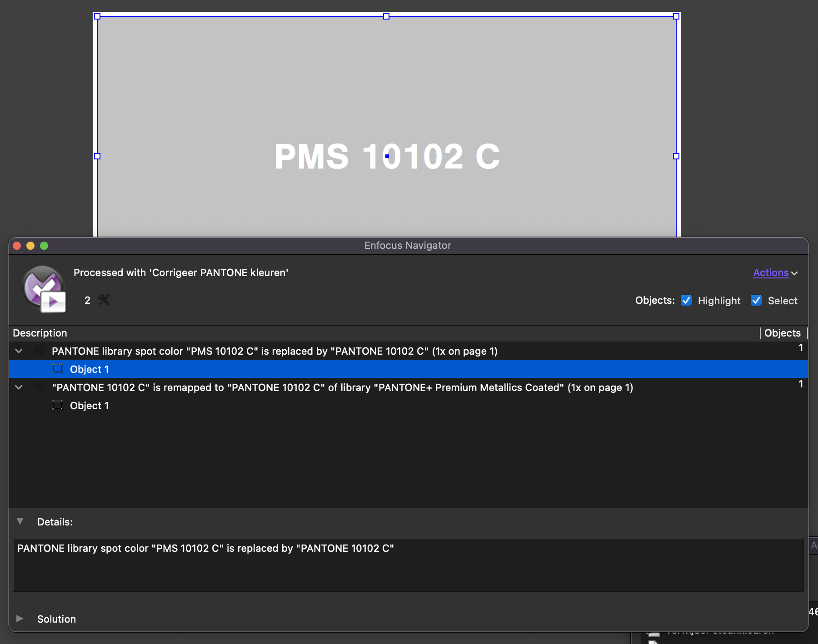Screen dimensions: 818x644
Task: Click the Action List processed icon
Action: click(44, 289)
